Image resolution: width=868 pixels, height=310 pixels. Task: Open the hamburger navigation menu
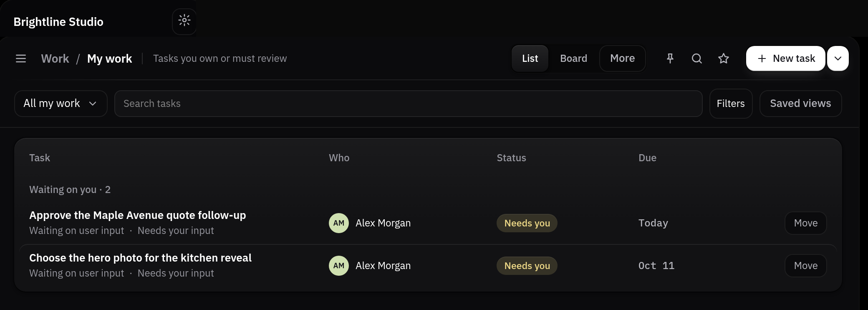pyautogui.click(x=21, y=58)
